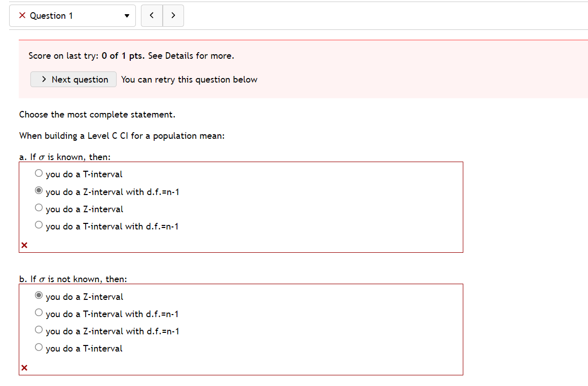Screen dimensions: 588x386
Task: Select 'you do a Z-interval' for part a
Action: coord(39,207)
